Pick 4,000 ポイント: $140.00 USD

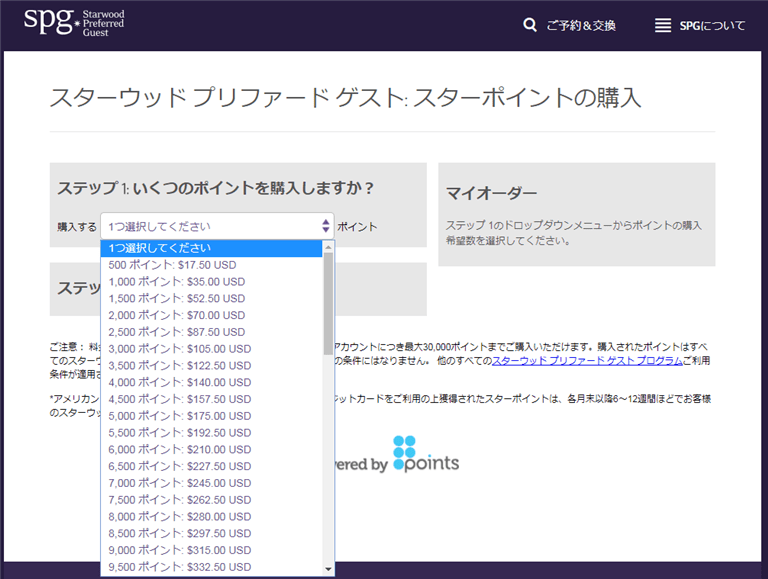(x=211, y=382)
